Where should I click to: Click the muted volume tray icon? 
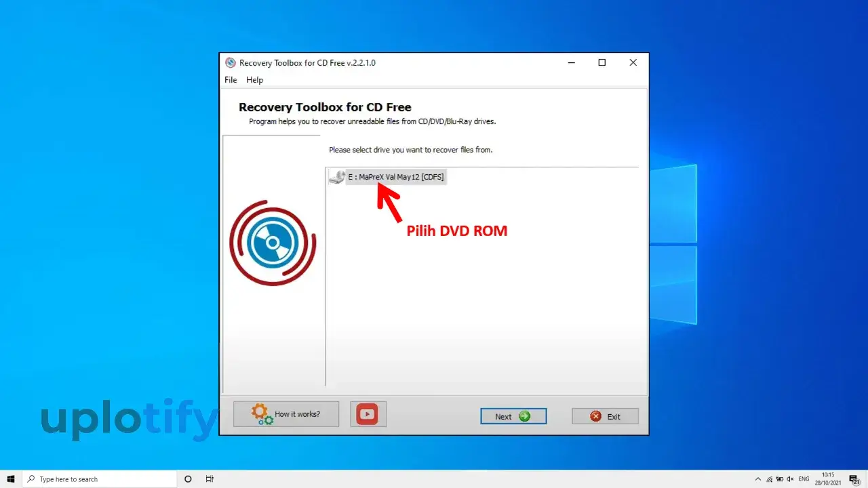[x=791, y=479]
